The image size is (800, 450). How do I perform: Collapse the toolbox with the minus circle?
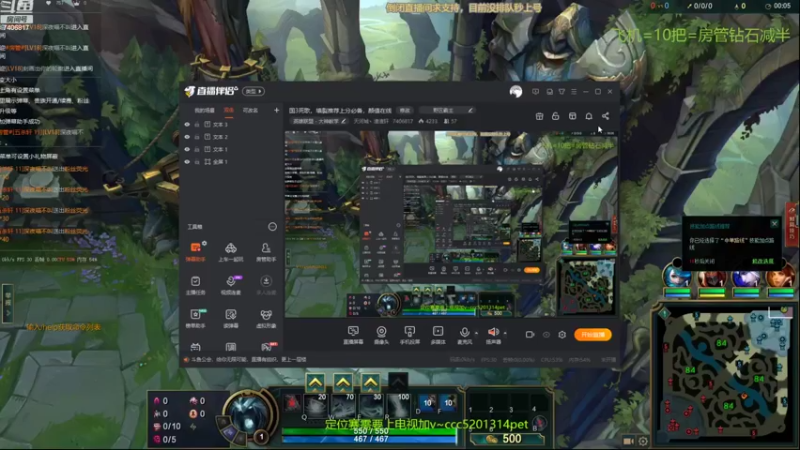pyautogui.click(x=272, y=227)
